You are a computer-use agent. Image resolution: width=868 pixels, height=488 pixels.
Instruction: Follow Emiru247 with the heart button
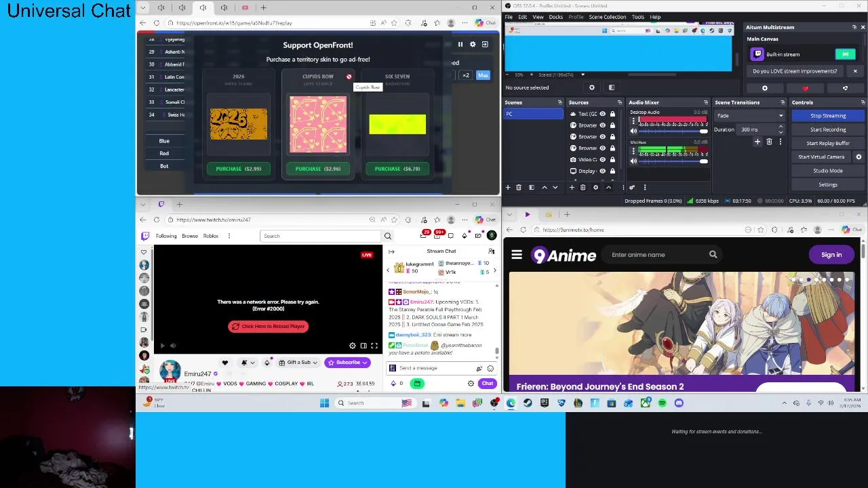click(x=225, y=363)
